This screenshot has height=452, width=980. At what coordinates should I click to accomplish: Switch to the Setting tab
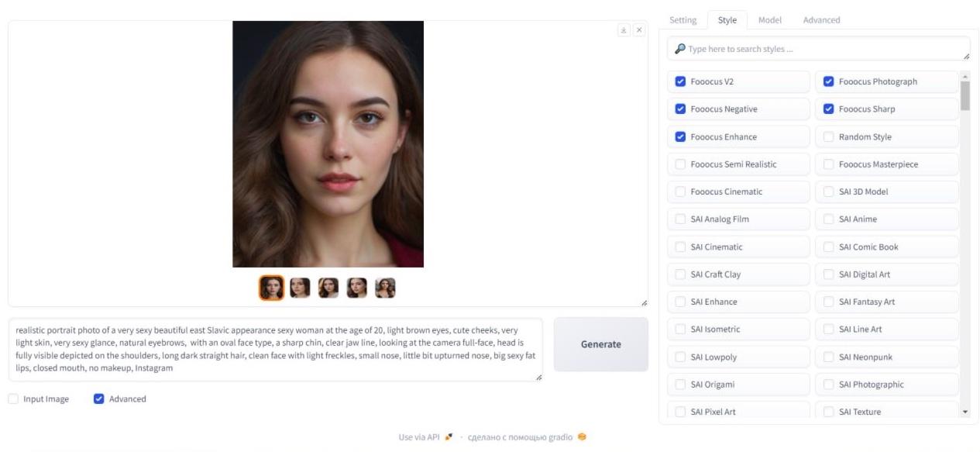(x=683, y=20)
